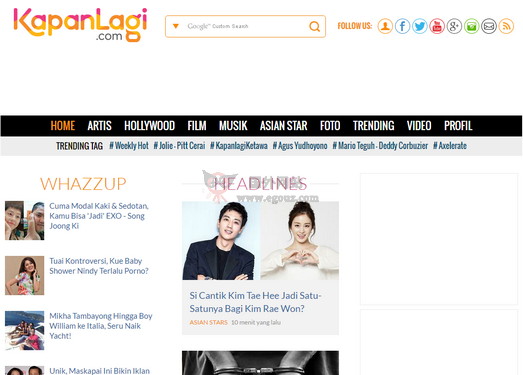Click the search magnifier icon
The height and width of the screenshot is (375, 523).
click(x=314, y=26)
